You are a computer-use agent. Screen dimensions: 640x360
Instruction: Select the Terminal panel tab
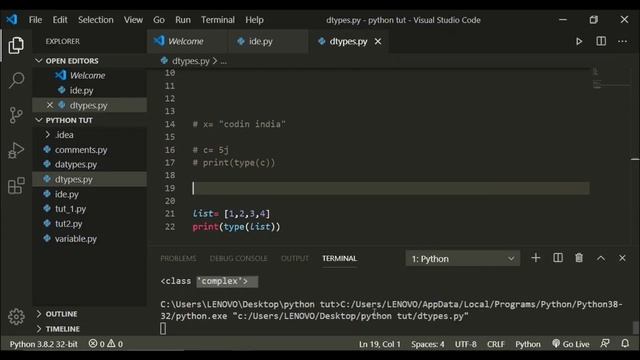coord(339,258)
